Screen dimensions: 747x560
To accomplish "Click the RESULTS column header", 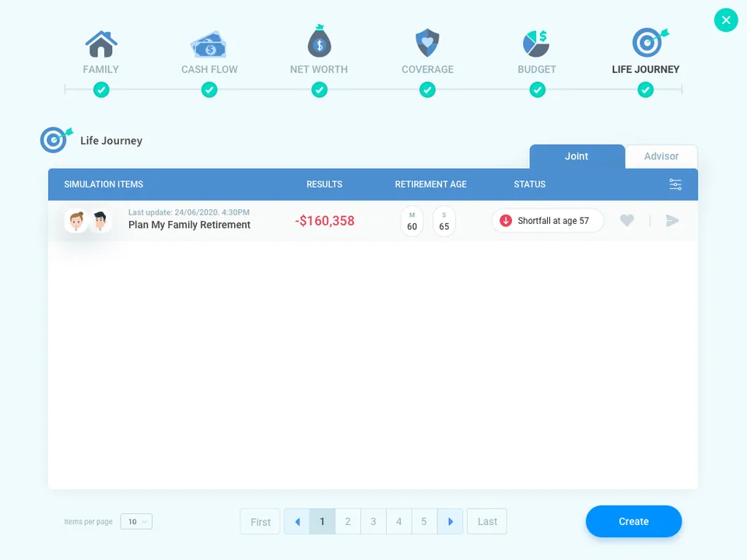I will click(324, 184).
